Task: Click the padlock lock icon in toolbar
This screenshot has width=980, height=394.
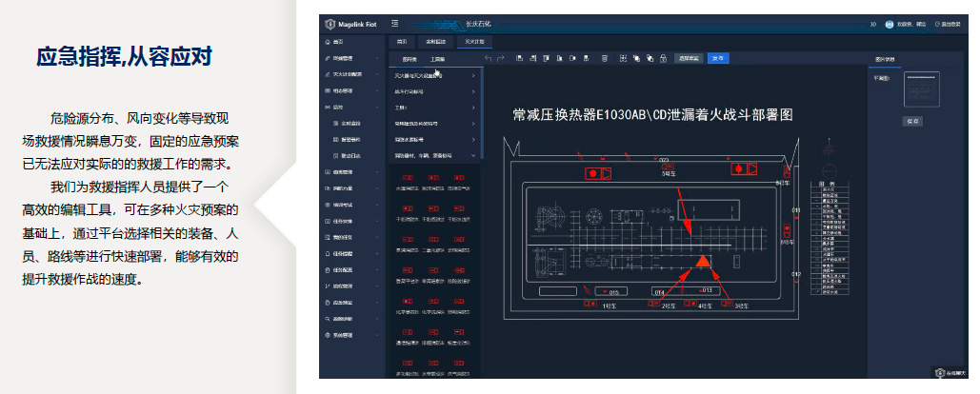Action: pyautogui.click(x=663, y=58)
